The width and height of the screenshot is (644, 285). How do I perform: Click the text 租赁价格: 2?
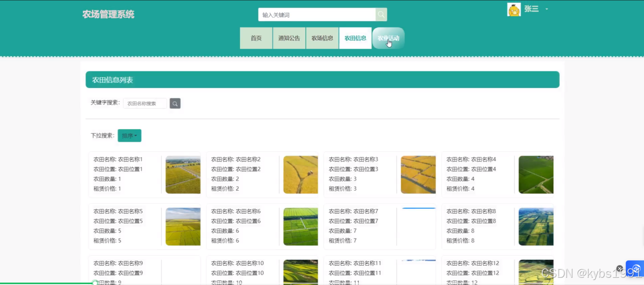pyautogui.click(x=225, y=189)
